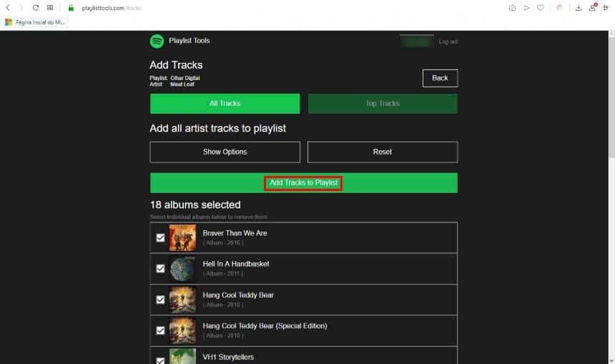Go back with the browser back arrow
This screenshot has width=615, height=364.
(x=8, y=7)
